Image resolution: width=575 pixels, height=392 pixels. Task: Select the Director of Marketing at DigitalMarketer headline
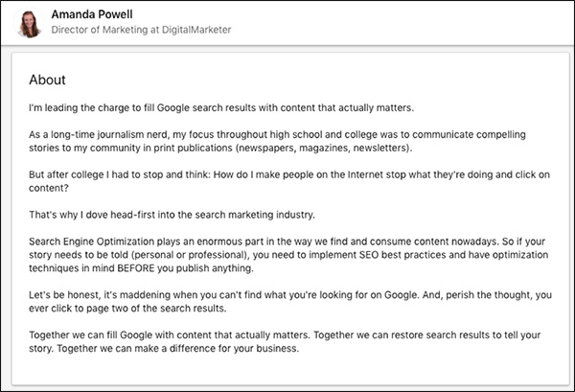[141, 30]
